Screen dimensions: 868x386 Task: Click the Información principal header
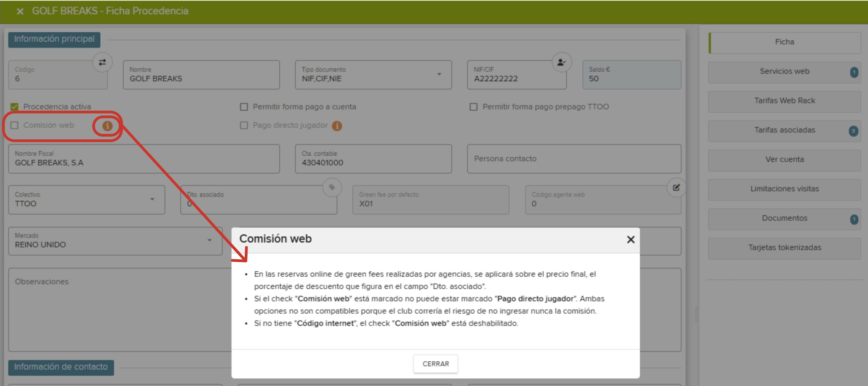54,39
